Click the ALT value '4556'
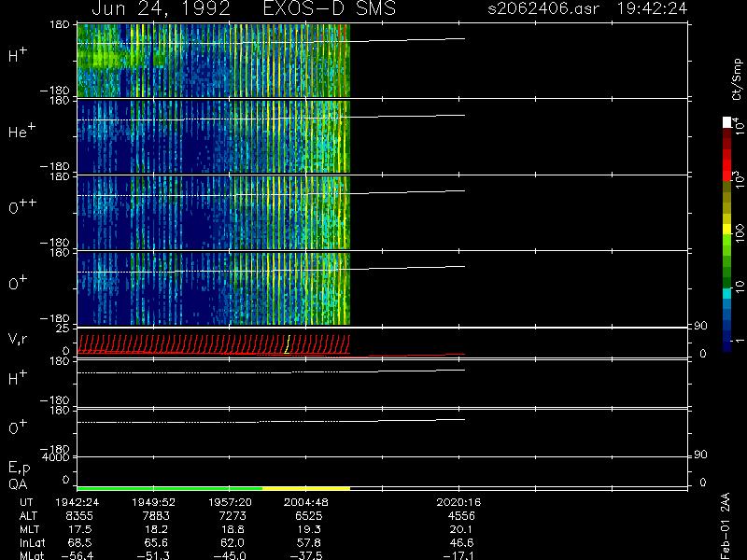Image resolution: width=747 pixels, height=560 pixels. click(461, 516)
